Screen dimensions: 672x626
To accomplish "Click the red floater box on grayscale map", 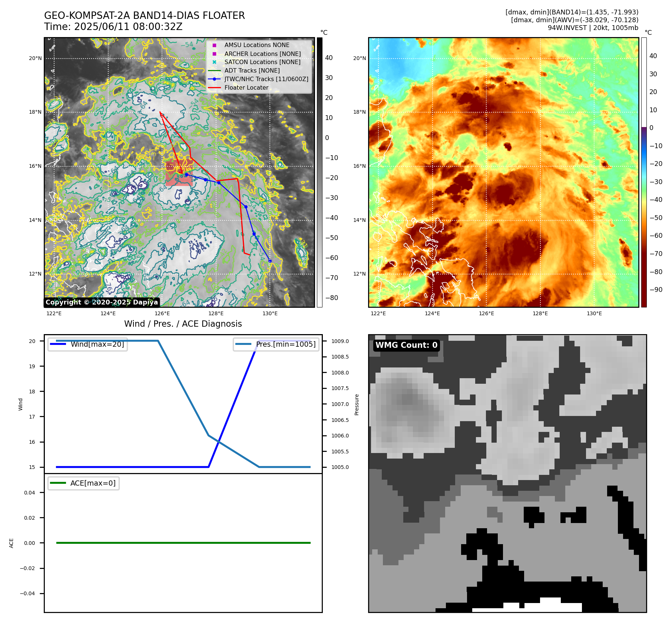I will 179,173.
